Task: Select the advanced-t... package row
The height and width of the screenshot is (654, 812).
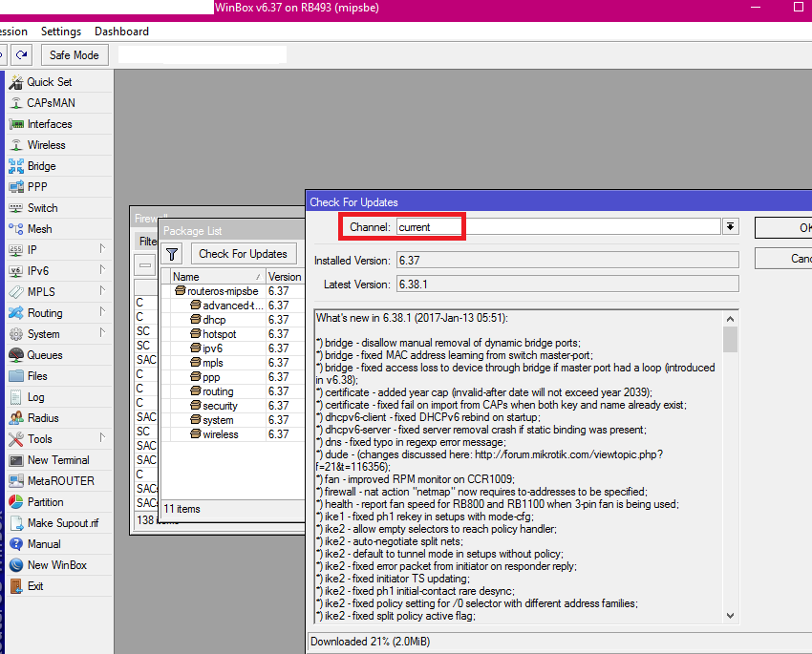Action: pos(232,306)
